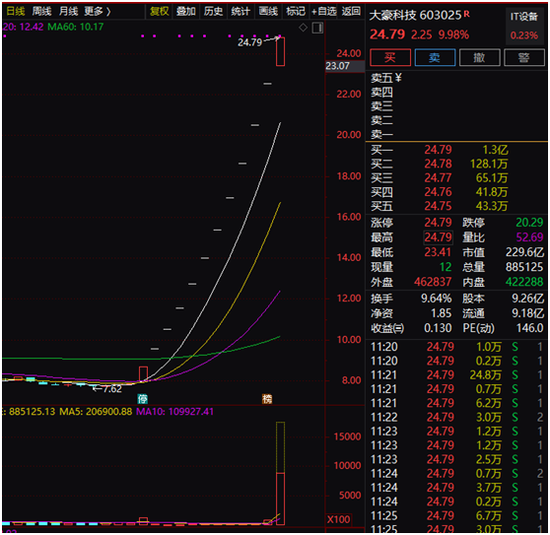Image resolution: width=550 pixels, height=535 pixels.
Task: Expand the 更多 period options
Action: coord(97,12)
